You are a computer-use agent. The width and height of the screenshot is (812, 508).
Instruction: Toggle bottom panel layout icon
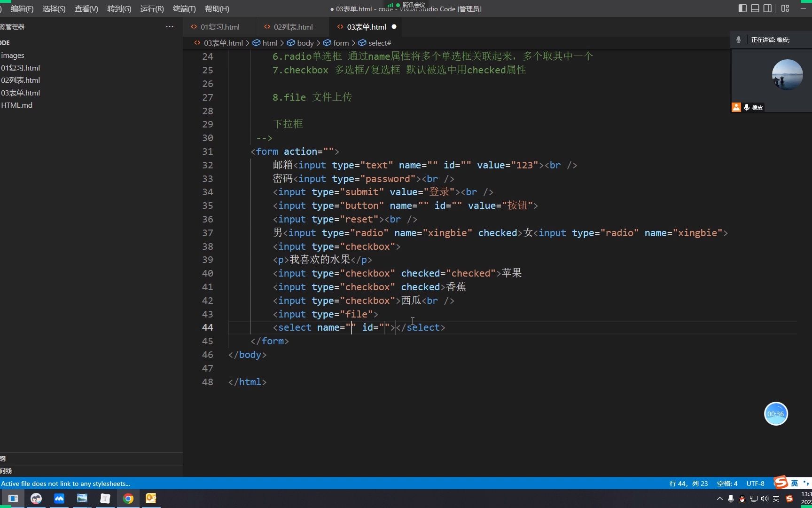point(755,8)
